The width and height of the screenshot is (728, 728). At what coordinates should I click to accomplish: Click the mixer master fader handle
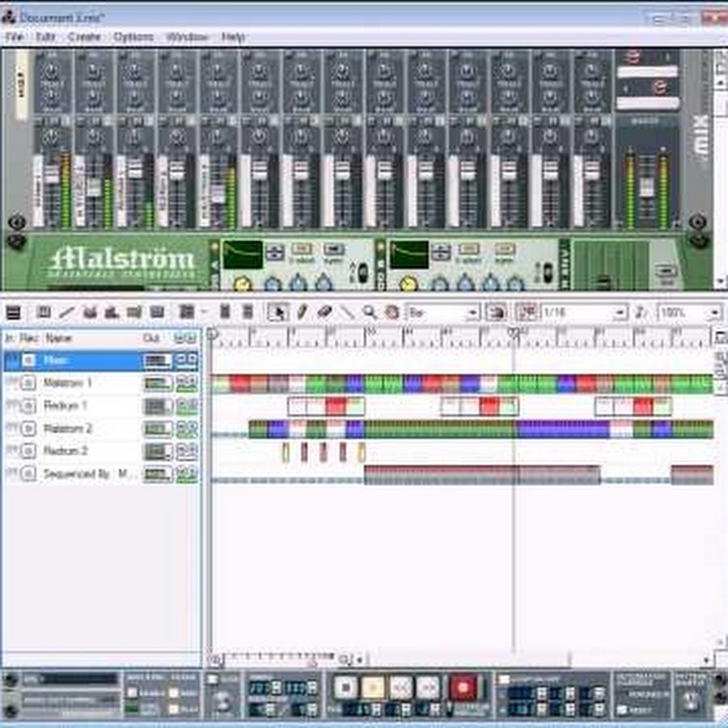pyautogui.click(x=646, y=188)
